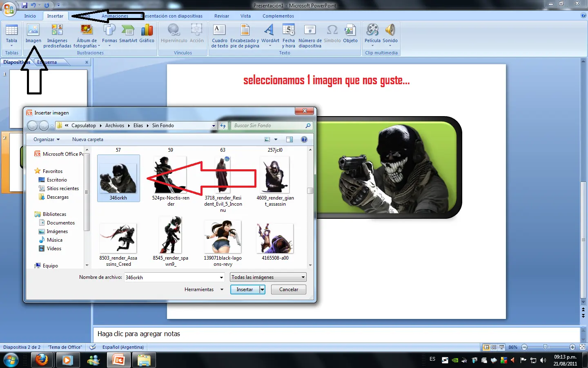Open the Todas las imágenes file type dropdown
Image resolution: width=588 pixels, height=368 pixels.
click(268, 277)
